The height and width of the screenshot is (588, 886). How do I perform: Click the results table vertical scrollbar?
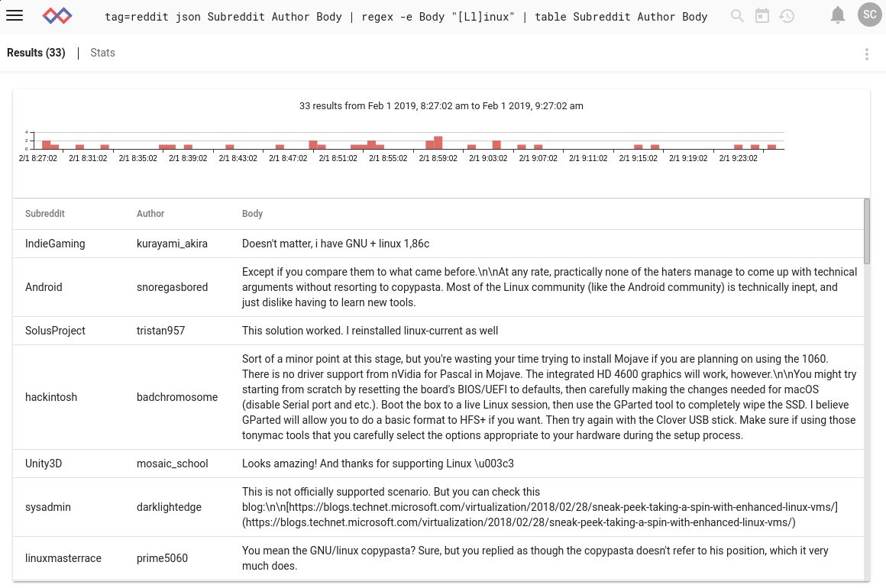(x=867, y=231)
